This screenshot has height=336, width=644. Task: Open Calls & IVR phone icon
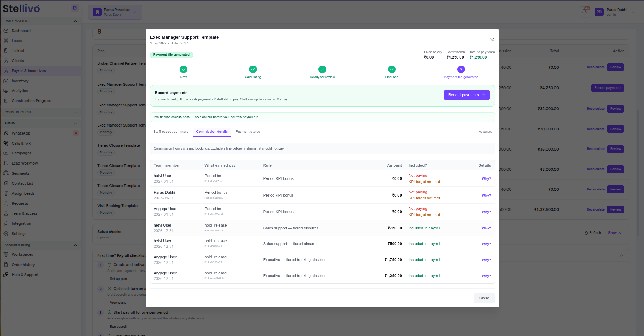(6, 143)
